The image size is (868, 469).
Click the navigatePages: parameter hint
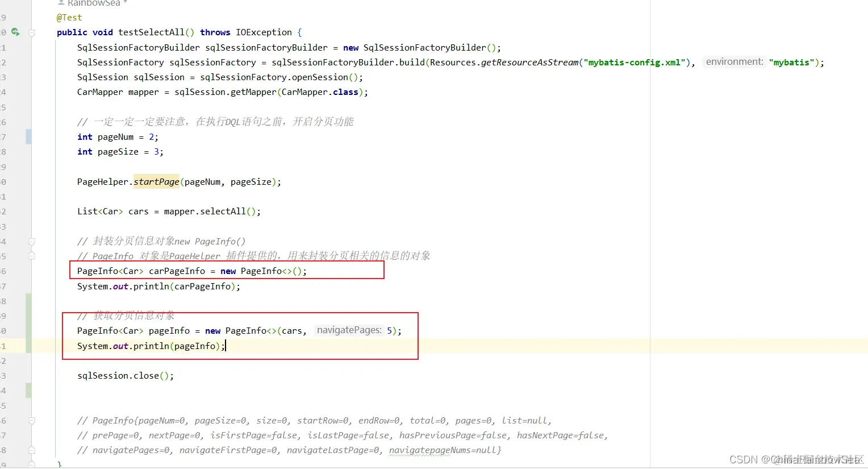pyautogui.click(x=349, y=330)
